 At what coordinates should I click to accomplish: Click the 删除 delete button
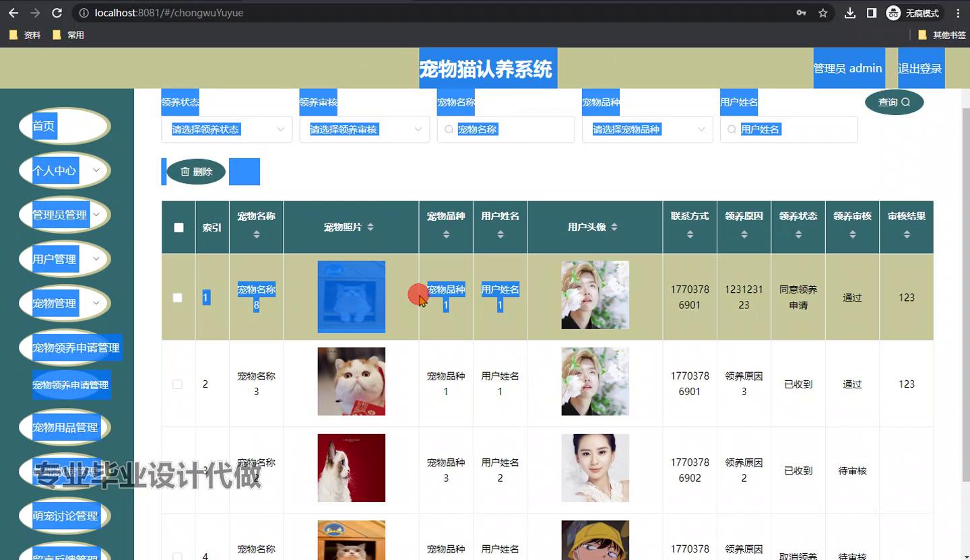click(196, 172)
